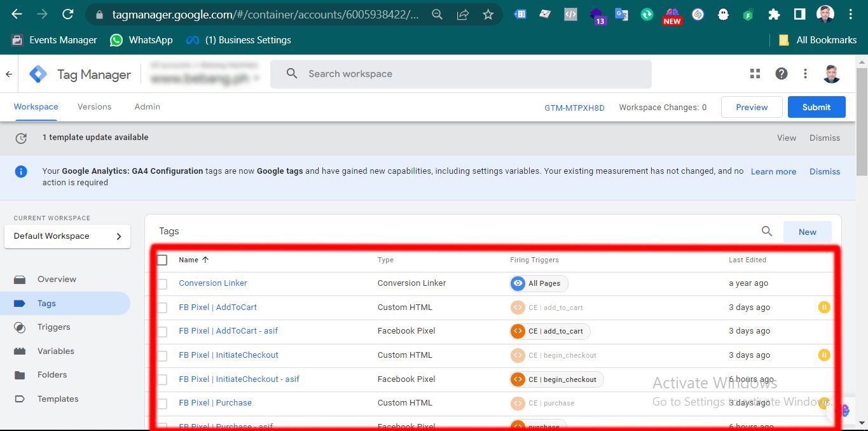The width and height of the screenshot is (868, 431).
Task: Tick the select-all tags checkbox
Action: point(162,260)
